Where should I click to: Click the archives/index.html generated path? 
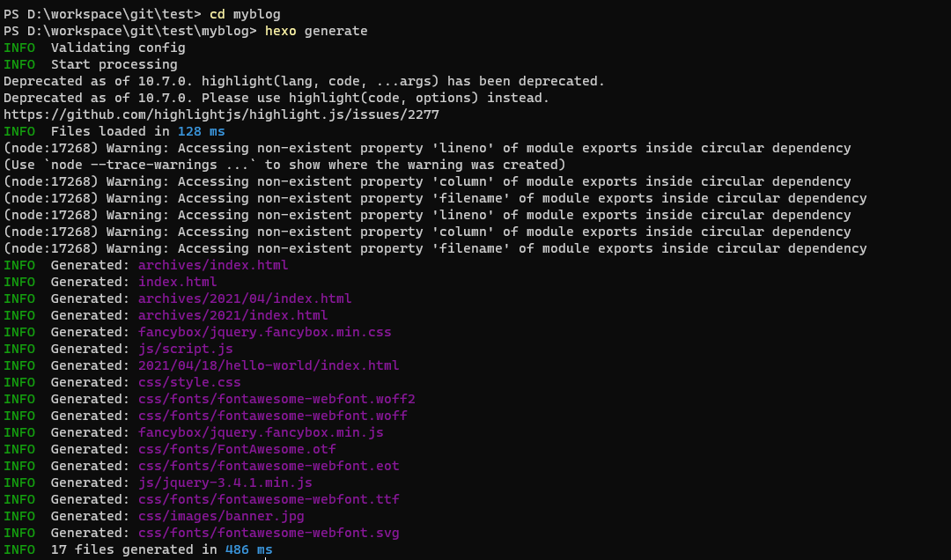[213, 265]
